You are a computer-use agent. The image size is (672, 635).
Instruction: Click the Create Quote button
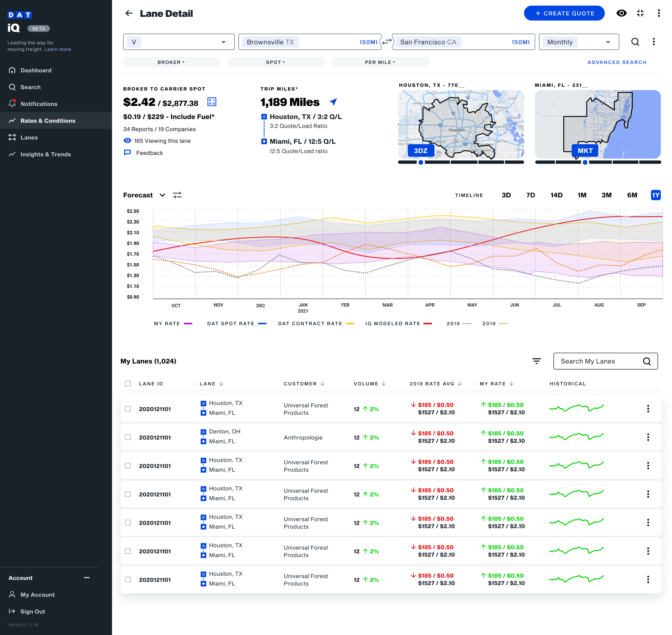[564, 13]
